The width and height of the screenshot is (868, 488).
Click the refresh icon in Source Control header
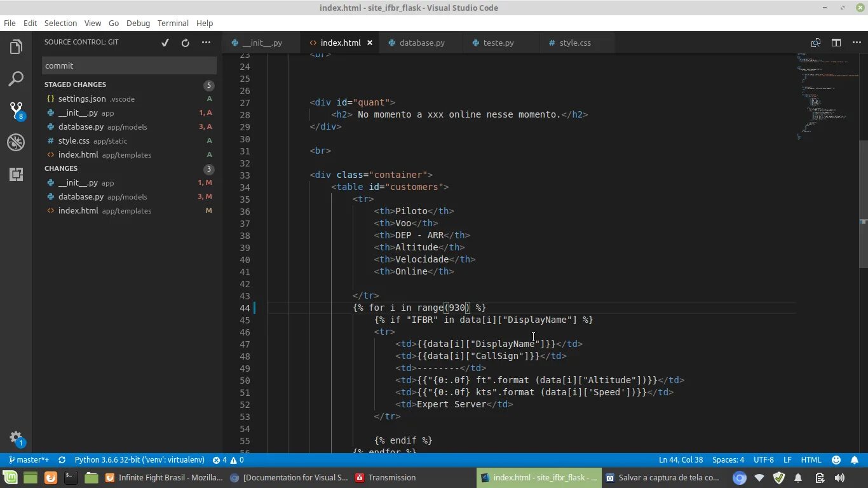[186, 43]
